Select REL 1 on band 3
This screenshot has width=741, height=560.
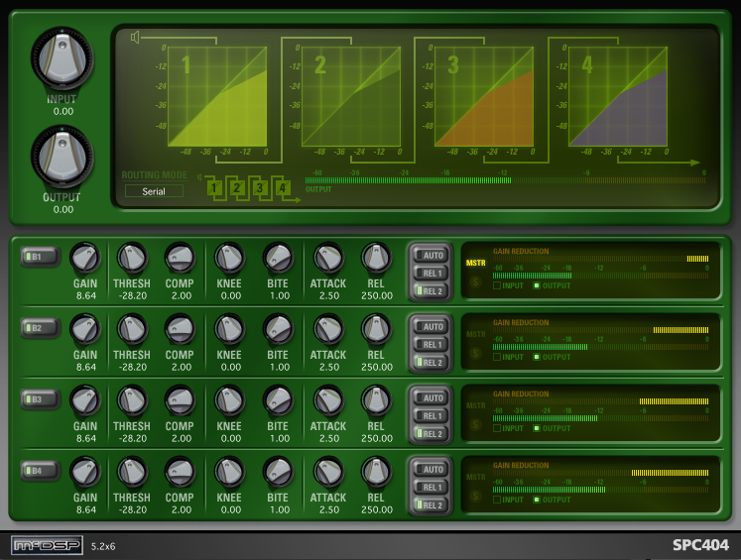coord(431,416)
